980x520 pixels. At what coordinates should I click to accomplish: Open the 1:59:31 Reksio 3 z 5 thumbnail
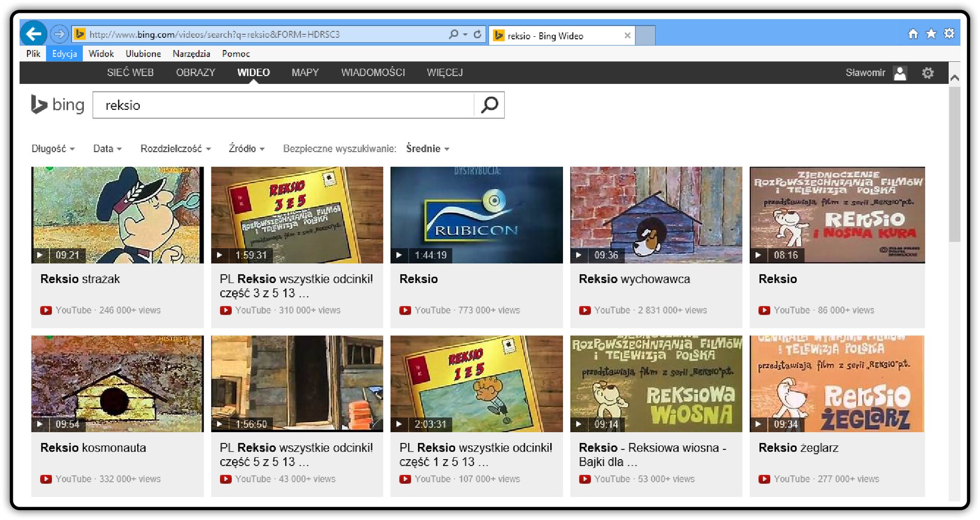tap(297, 215)
